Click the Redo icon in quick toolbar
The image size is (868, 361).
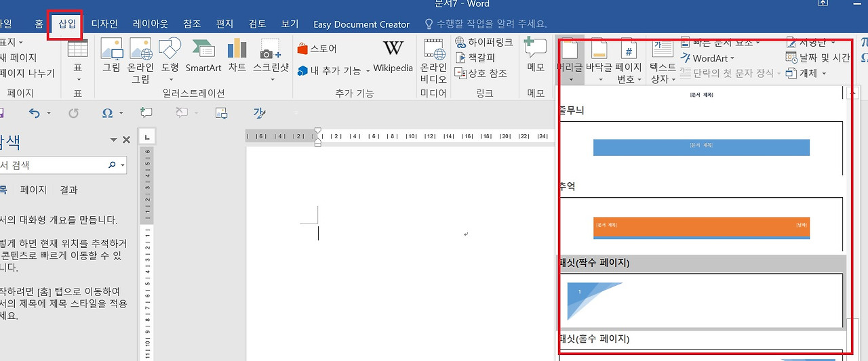click(73, 113)
